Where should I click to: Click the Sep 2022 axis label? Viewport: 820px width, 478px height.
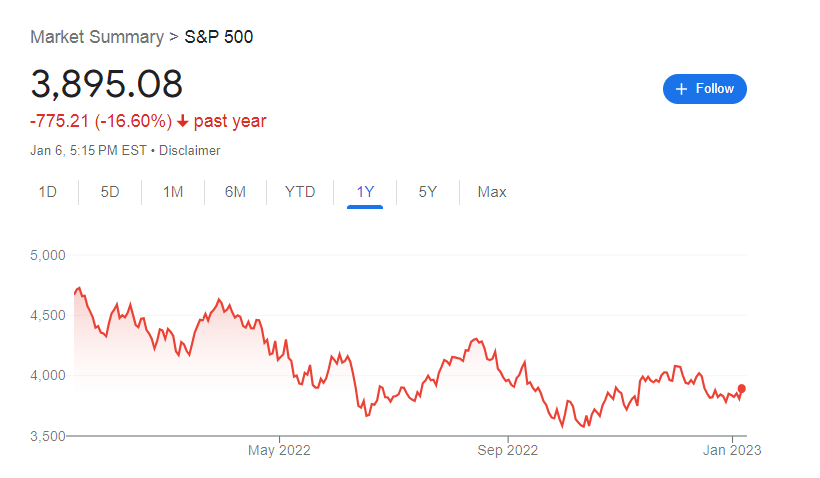[507, 450]
